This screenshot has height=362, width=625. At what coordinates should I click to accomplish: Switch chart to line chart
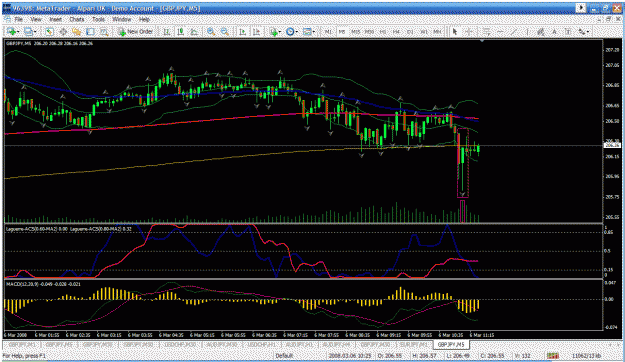(x=194, y=31)
